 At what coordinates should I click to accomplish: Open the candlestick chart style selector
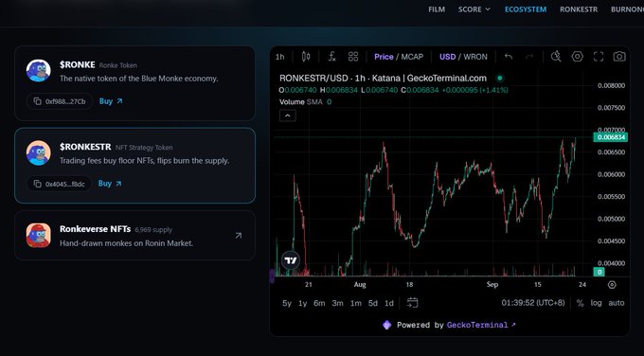tap(306, 57)
